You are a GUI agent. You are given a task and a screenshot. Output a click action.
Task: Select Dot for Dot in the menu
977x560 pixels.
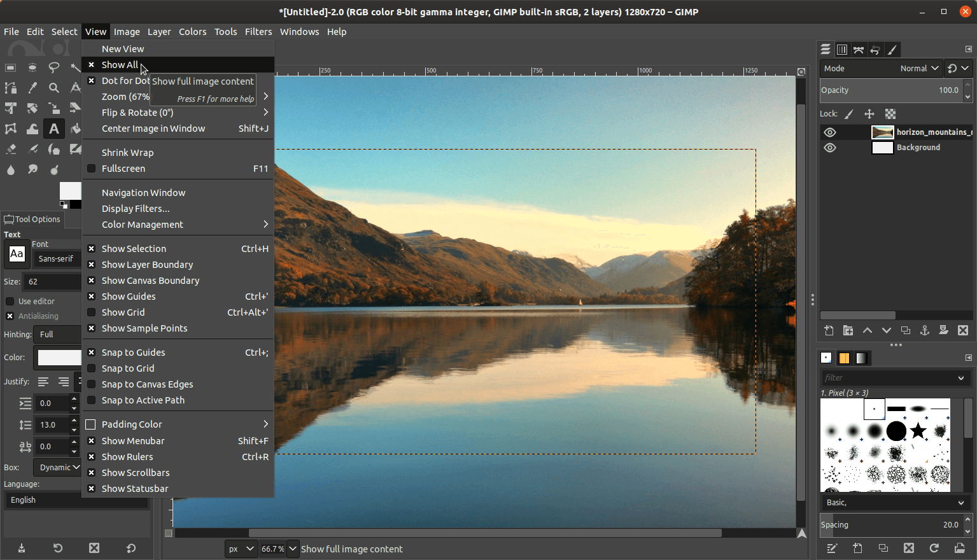[127, 80]
